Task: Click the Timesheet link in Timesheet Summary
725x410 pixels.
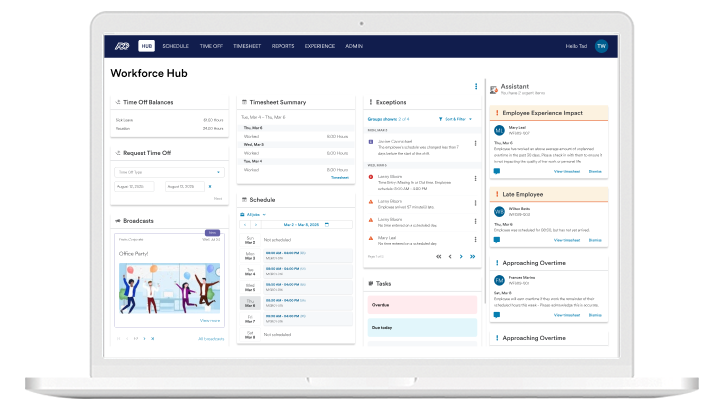Action: click(x=340, y=177)
